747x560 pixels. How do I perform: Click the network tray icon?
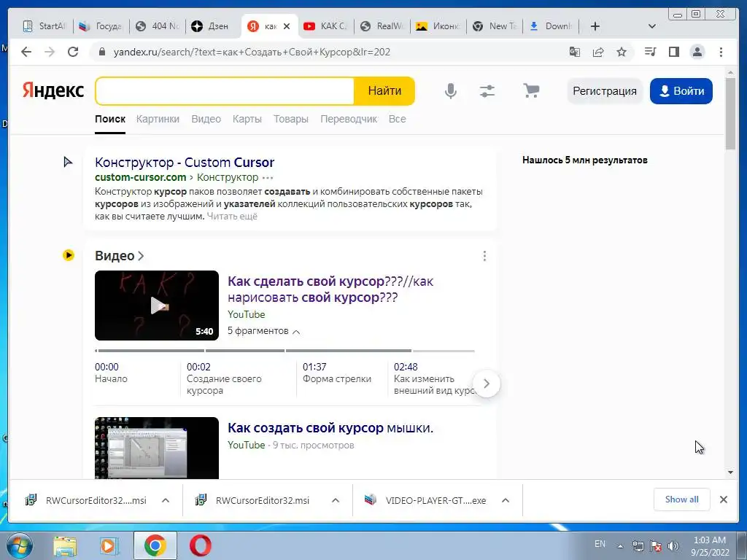tap(638, 545)
